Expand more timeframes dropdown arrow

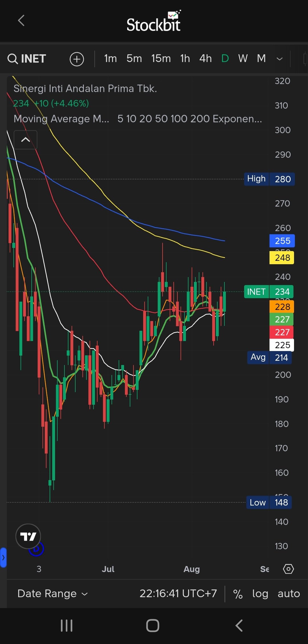coord(279,59)
